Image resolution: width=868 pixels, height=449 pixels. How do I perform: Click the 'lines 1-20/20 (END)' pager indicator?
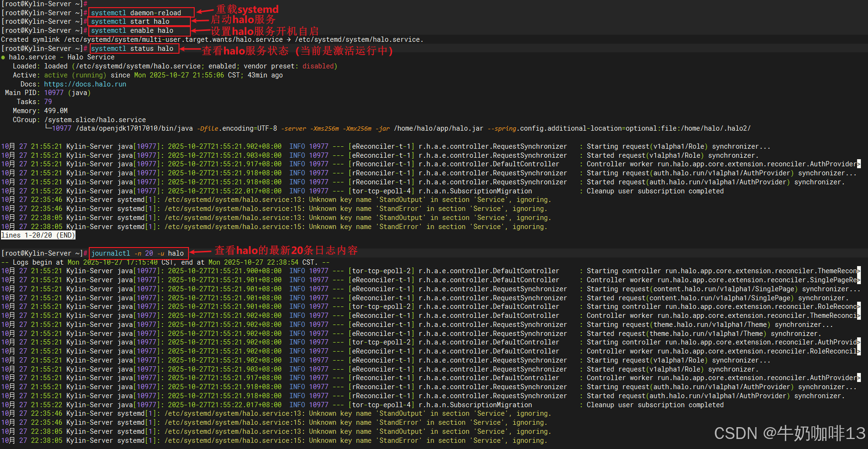click(x=38, y=235)
